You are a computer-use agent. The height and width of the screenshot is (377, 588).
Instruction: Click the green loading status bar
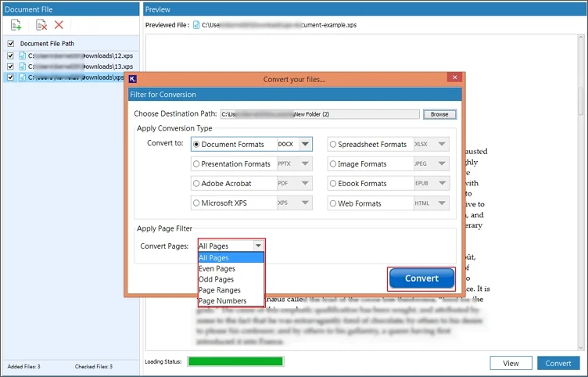[235, 361]
